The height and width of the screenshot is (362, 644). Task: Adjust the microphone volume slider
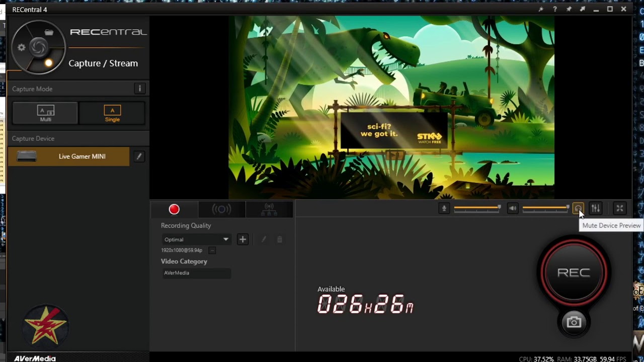tap(477, 208)
